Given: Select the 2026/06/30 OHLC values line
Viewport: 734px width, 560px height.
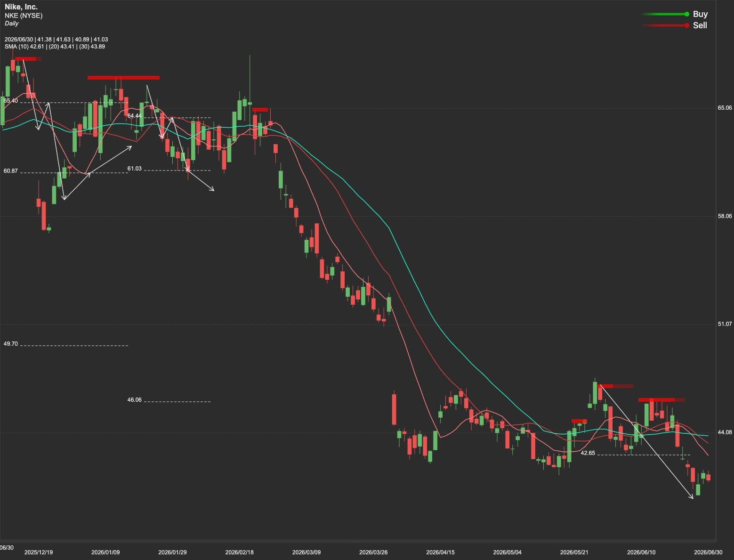Looking at the screenshot, I should (x=56, y=40).
